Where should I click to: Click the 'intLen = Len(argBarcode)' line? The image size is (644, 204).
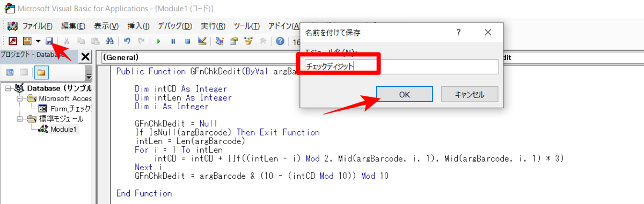(190, 141)
